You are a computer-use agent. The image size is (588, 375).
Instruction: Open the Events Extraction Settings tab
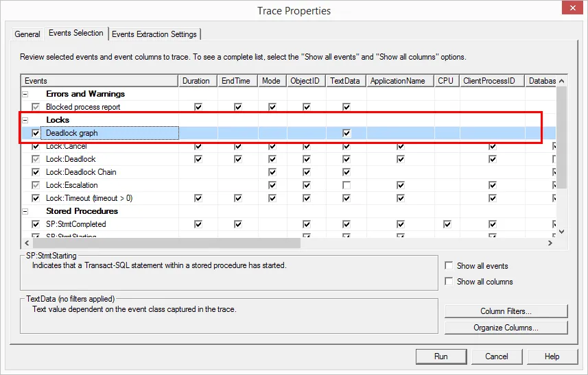point(154,34)
